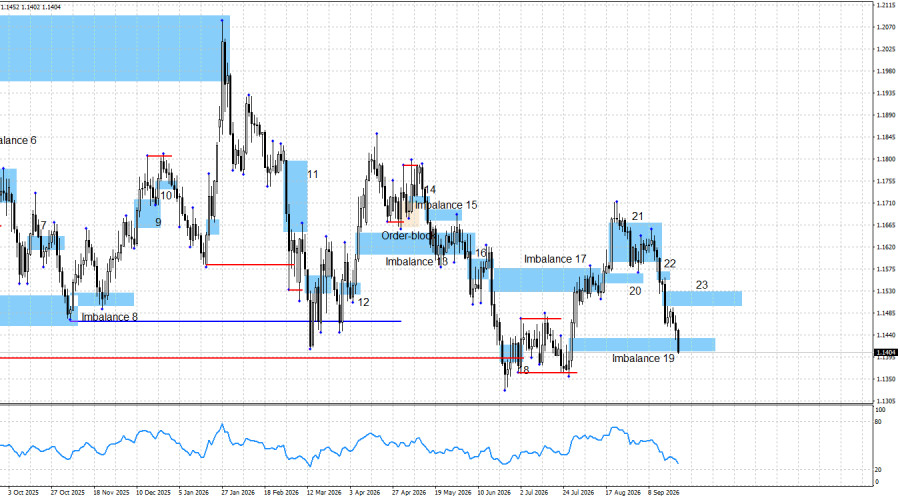Select the blue zone numbered 23
The width and height of the screenshot is (900, 500).
704,299
